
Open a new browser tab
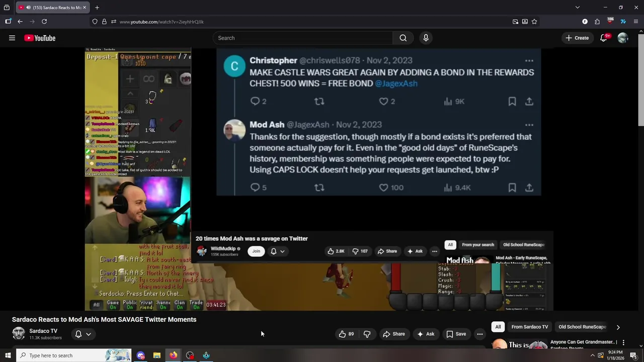click(97, 8)
